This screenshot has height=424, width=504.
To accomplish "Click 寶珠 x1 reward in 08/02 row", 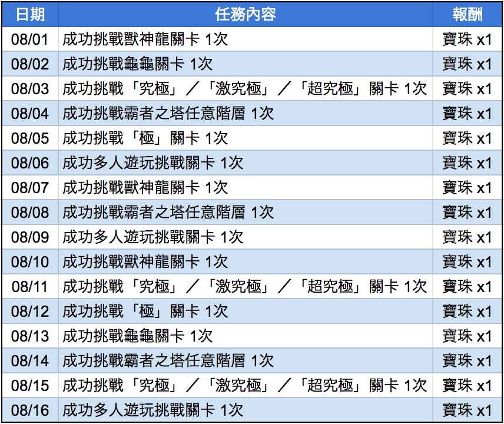I will pos(467,64).
